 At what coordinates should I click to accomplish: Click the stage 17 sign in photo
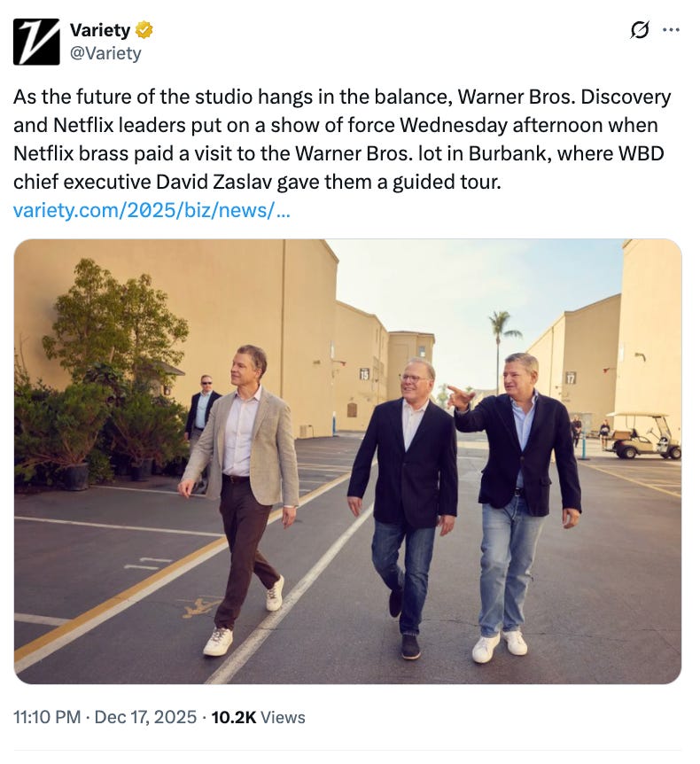click(571, 378)
